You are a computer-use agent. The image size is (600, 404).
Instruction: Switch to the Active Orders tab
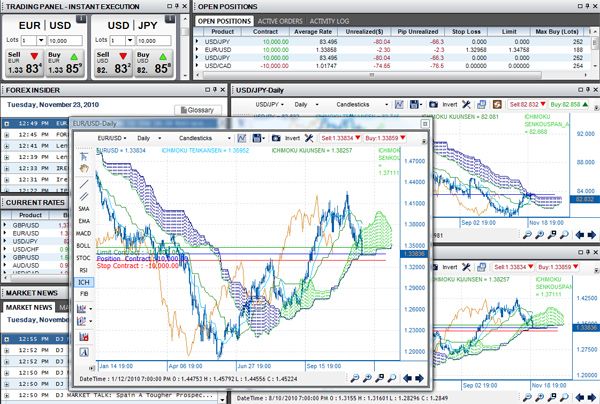pos(280,21)
